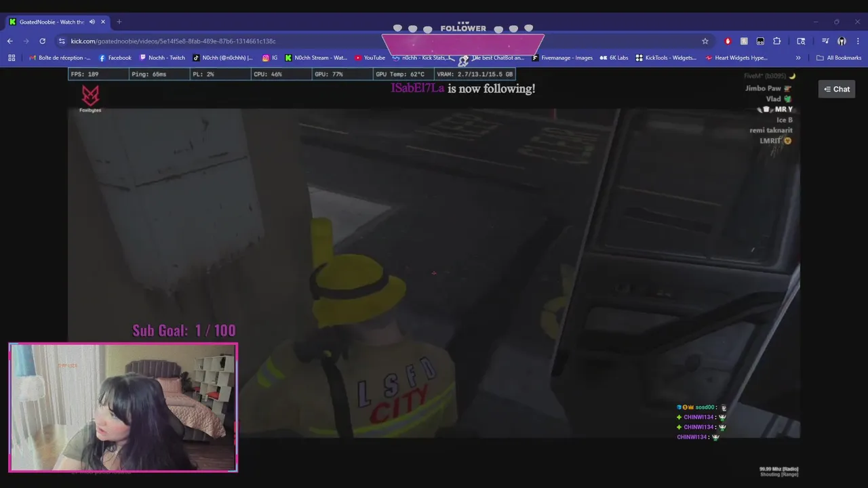Open the N0chh TikTok bookmark
The height and width of the screenshot is (488, 868).
223,58
